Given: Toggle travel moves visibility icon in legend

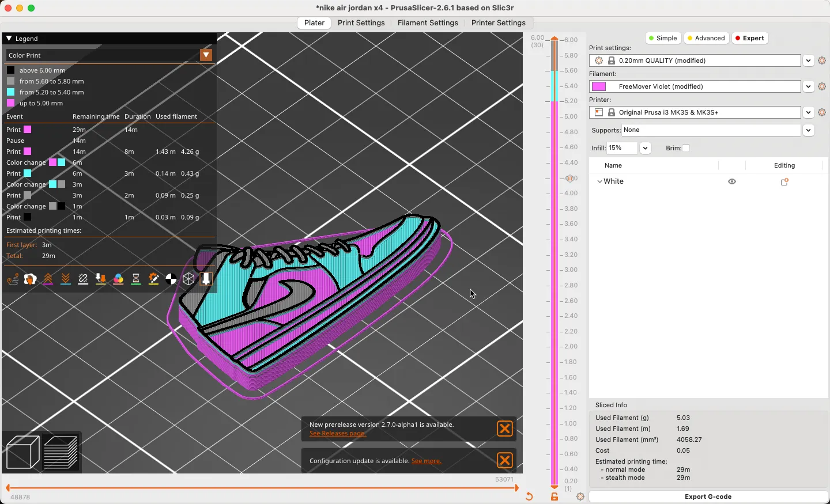Looking at the screenshot, I should coord(13,279).
